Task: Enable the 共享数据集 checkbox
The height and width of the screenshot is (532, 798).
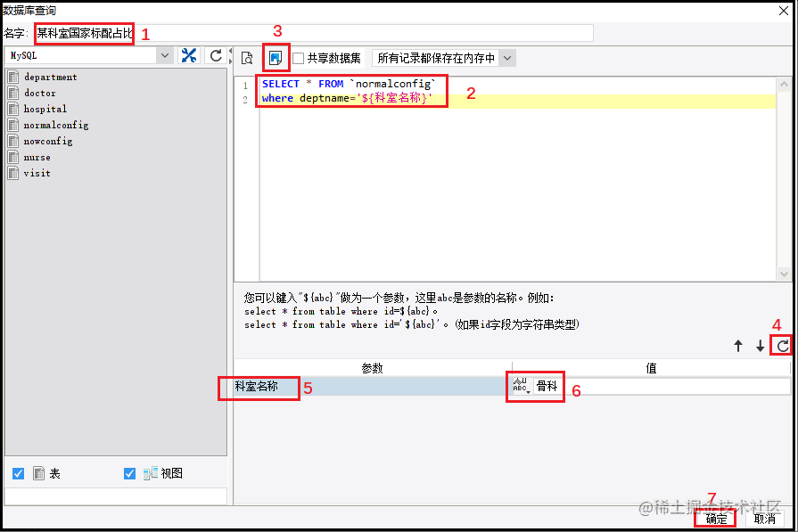Action: point(298,59)
